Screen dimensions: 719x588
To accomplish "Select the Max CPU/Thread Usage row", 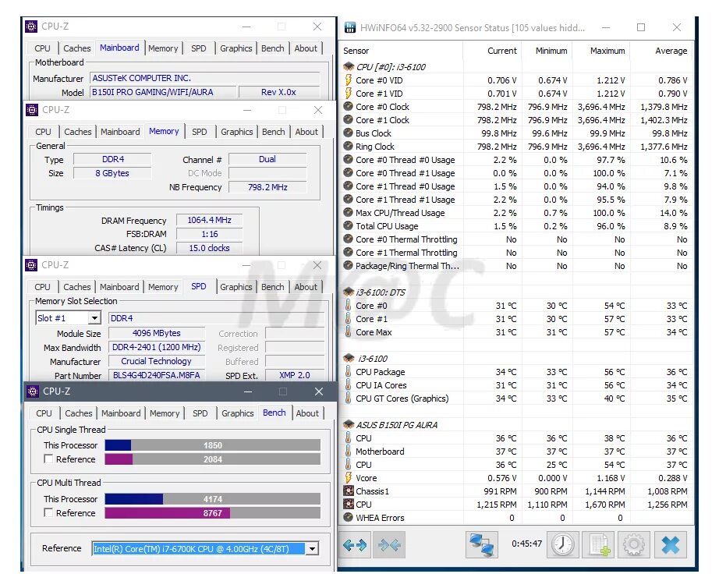I will pos(516,213).
